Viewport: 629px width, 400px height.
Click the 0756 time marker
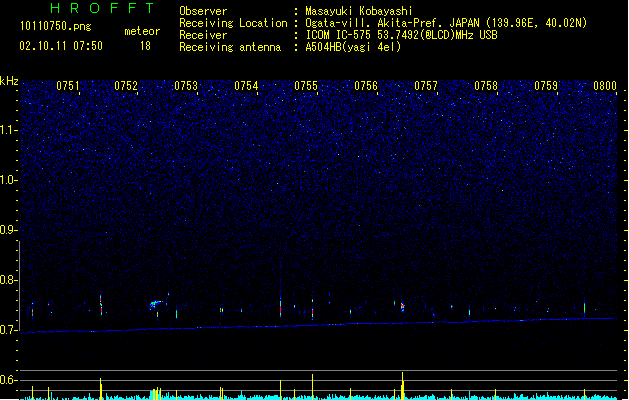pos(366,86)
